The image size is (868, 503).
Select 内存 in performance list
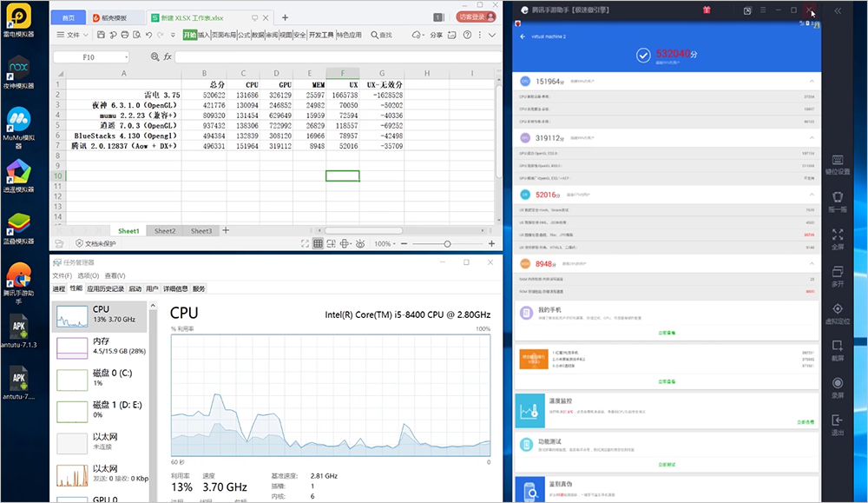[100, 347]
